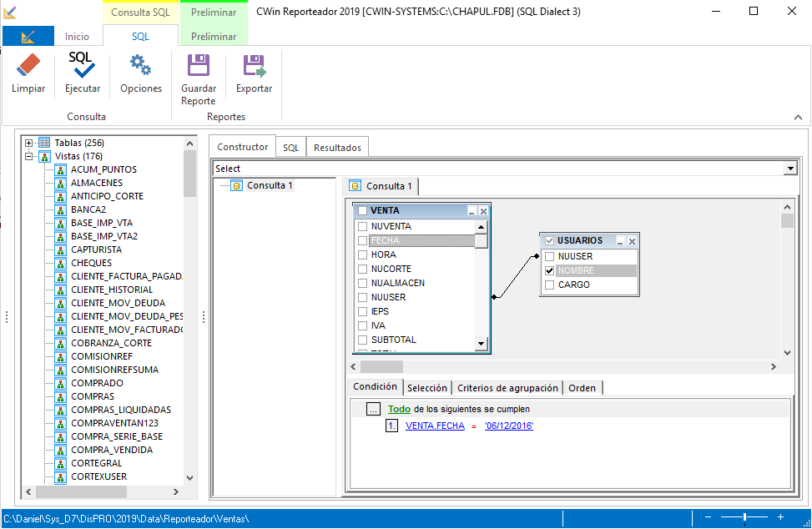Expand the Tablas (256) tree node

[28, 142]
